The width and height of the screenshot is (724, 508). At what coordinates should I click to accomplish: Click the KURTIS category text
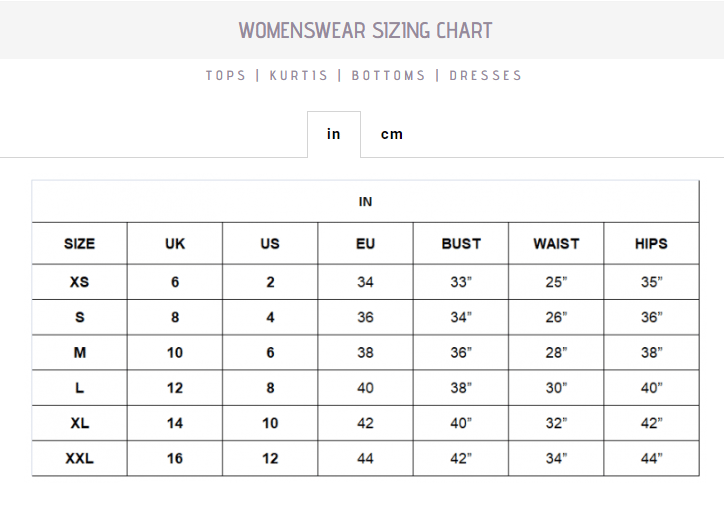coord(298,75)
